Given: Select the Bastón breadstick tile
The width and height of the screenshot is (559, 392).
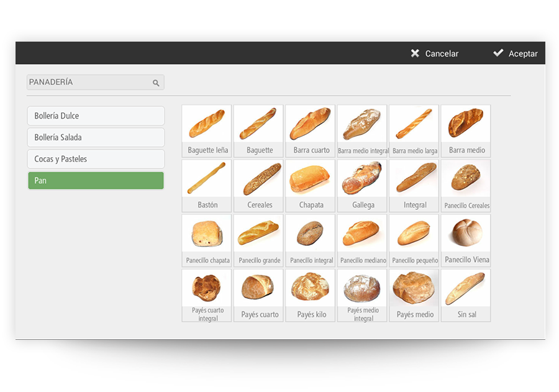Looking at the screenshot, I should pos(207,186).
